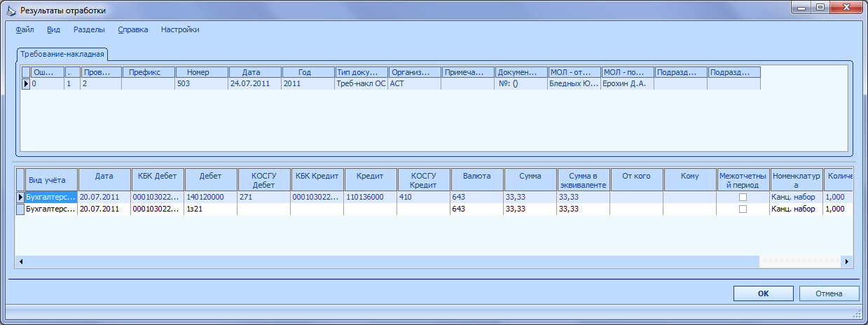Viewport: 868px width, 325px height.
Task: Click the OK button
Action: coord(763,293)
